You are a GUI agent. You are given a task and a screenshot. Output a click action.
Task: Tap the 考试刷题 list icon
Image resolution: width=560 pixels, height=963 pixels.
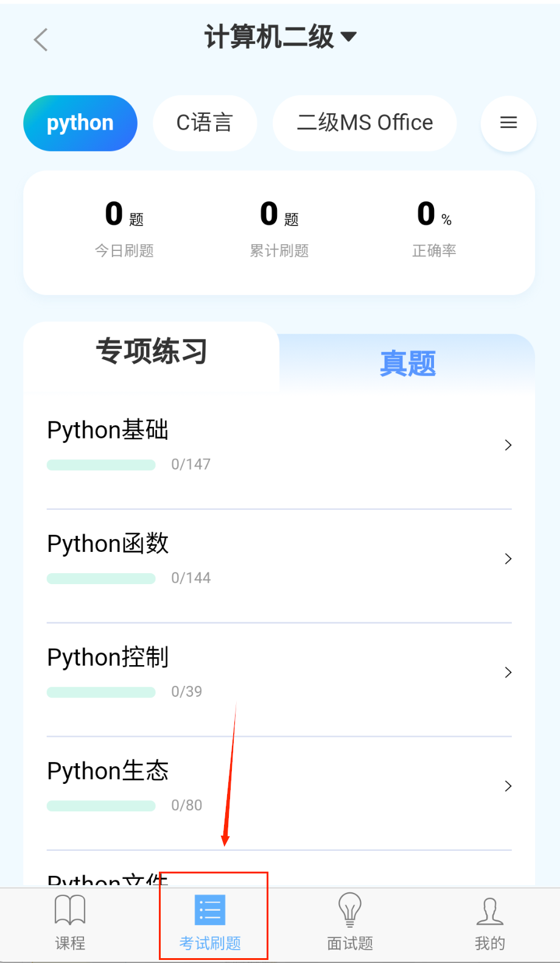coord(210,910)
